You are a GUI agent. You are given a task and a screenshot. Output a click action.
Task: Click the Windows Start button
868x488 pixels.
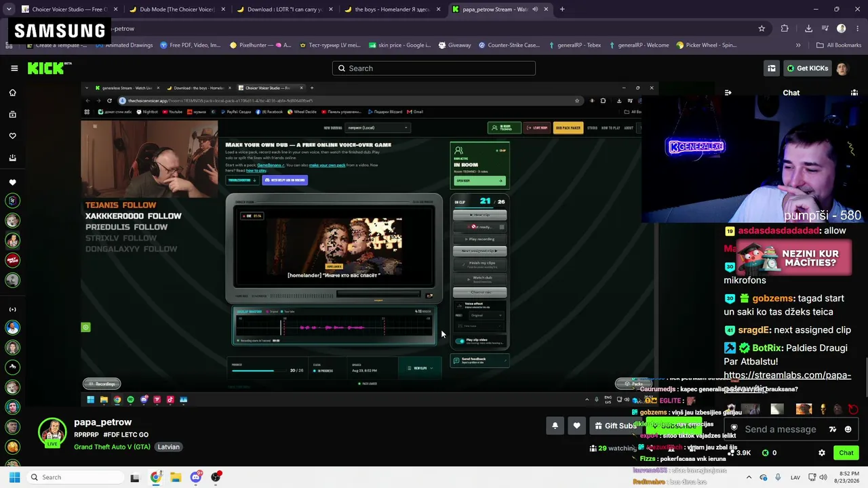click(x=14, y=477)
